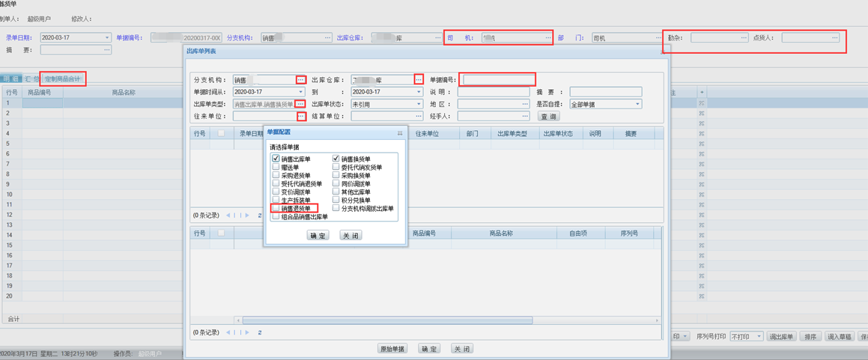
Task: Click horizontal scrollbar thumb in lower grid
Action: click(x=387, y=320)
